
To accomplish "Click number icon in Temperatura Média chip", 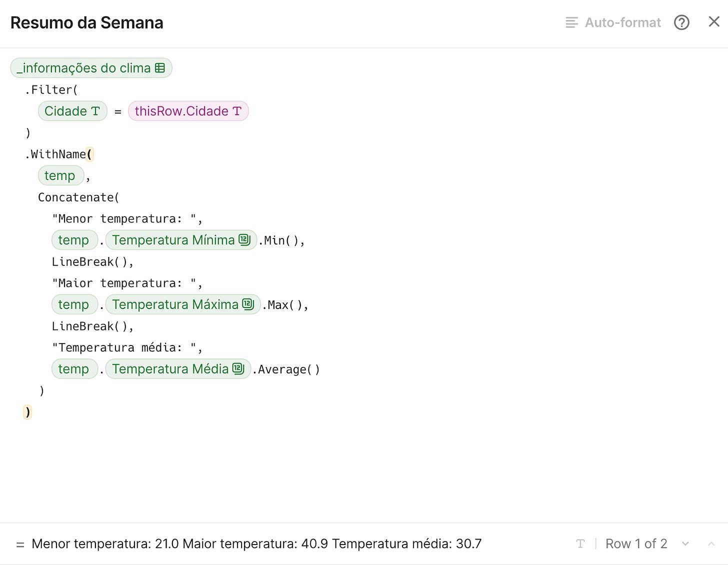I will point(238,369).
